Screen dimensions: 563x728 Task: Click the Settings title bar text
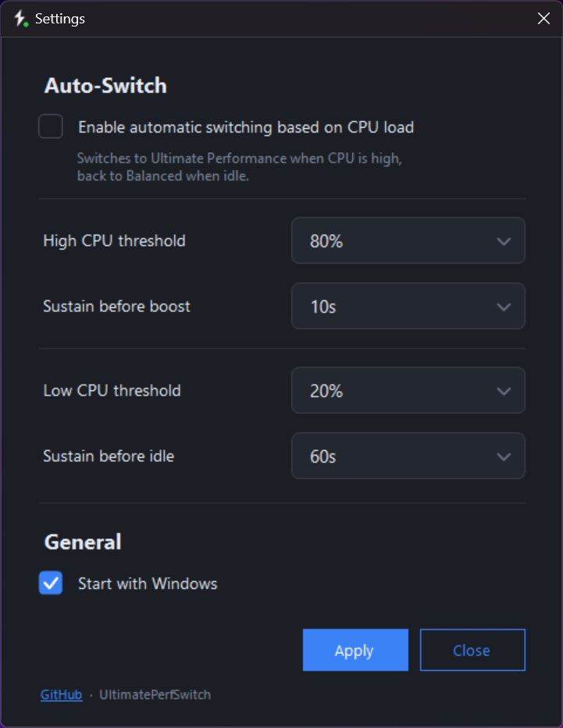60,19
